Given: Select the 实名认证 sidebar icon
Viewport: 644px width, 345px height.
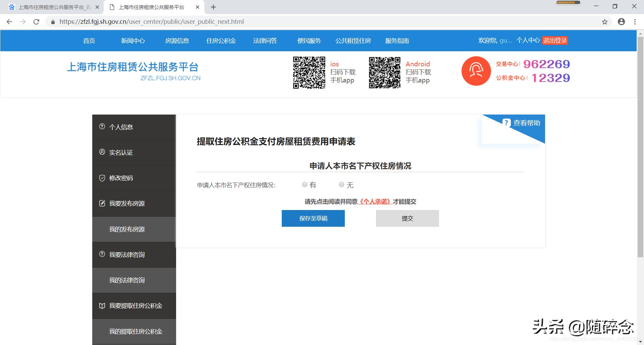Looking at the screenshot, I should 102,152.
